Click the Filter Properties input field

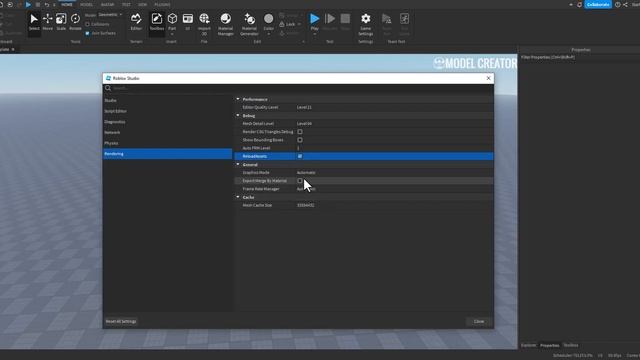click(x=580, y=58)
